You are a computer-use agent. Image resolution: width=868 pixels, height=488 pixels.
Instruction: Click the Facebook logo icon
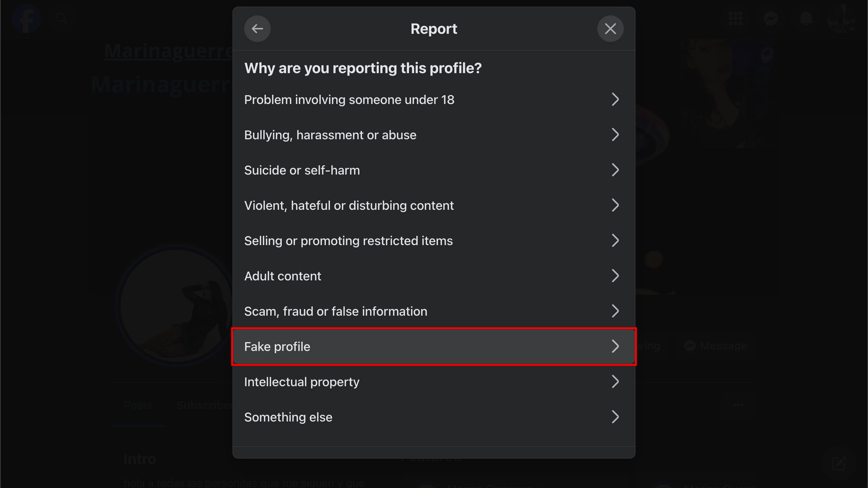26,18
